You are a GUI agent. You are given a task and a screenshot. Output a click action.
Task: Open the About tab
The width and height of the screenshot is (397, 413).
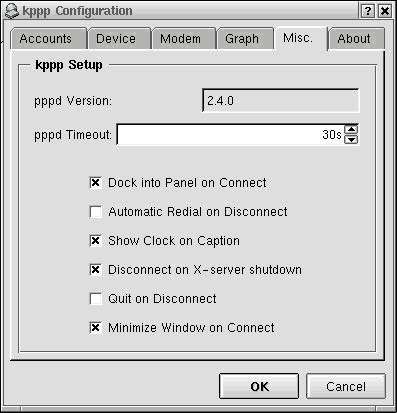click(356, 39)
